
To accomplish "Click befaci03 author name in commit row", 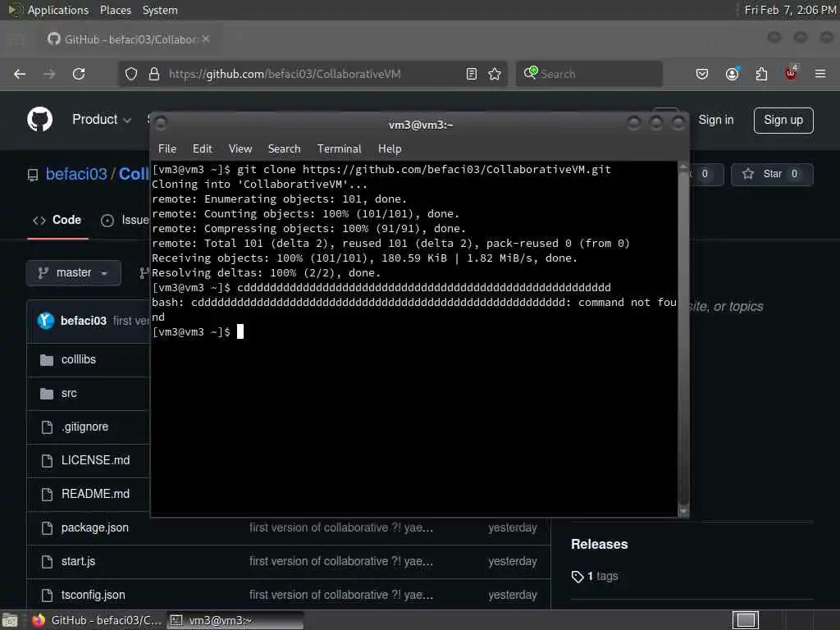I will point(84,321).
